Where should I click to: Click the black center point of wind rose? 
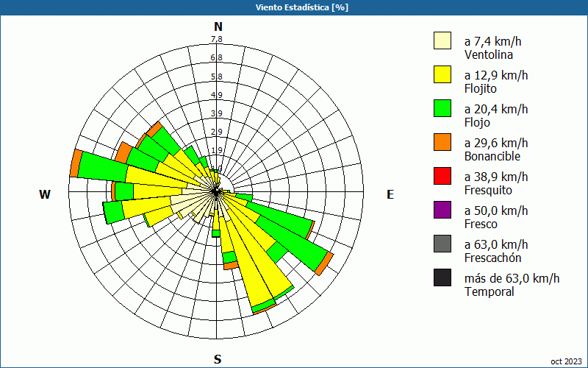(216, 192)
